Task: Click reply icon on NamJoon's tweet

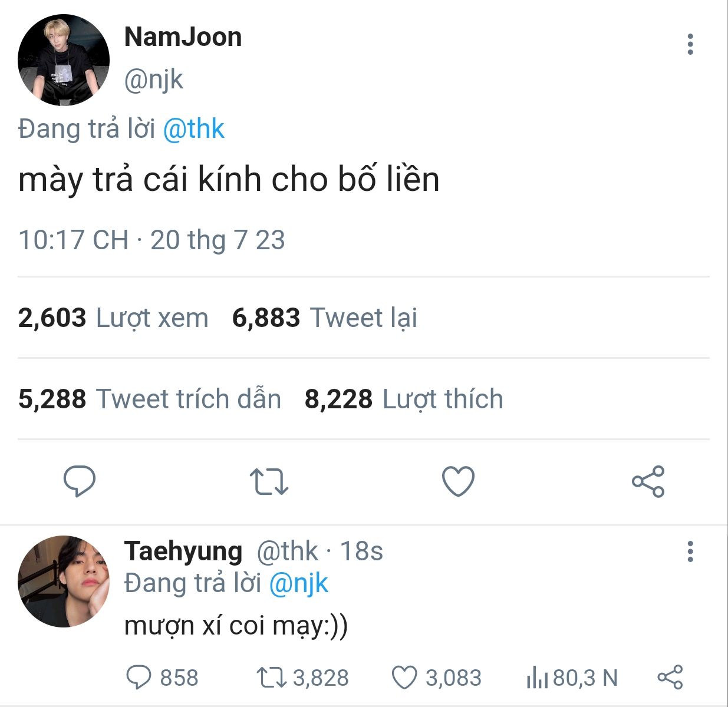Action: [x=80, y=481]
